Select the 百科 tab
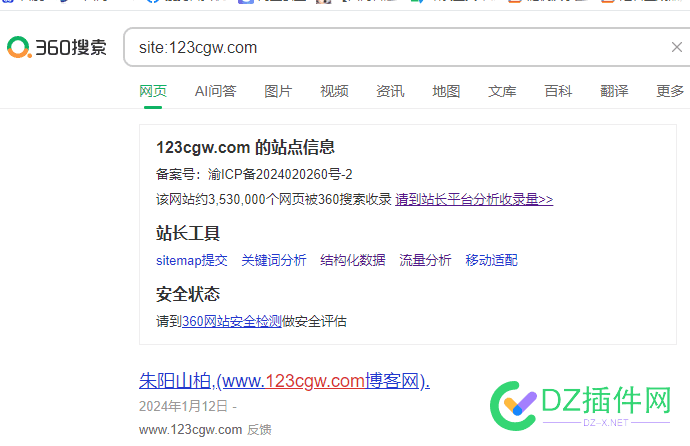Screen dimensions: 690x446 [x=558, y=91]
